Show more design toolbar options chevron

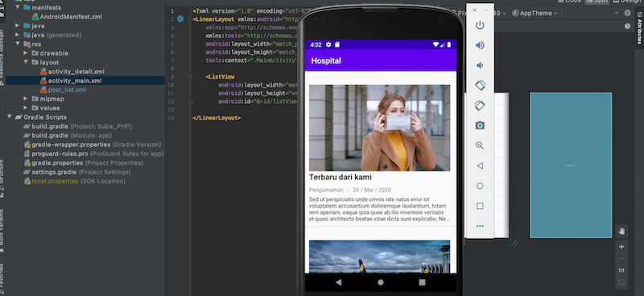click(617, 13)
